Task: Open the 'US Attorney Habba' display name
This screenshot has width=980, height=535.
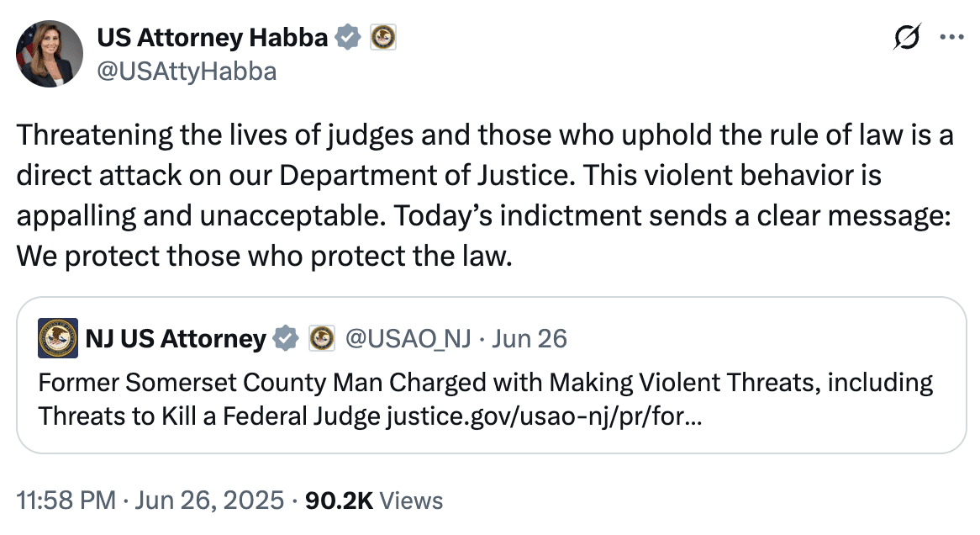Action: click(213, 38)
